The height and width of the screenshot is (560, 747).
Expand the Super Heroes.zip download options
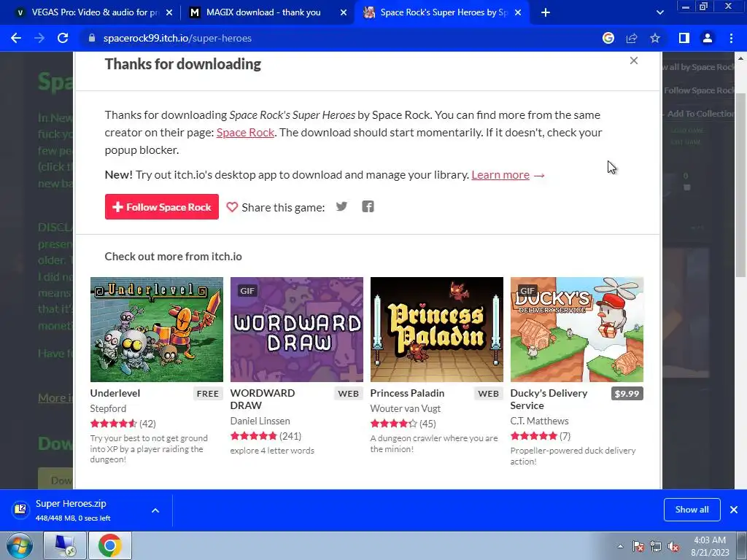tap(155, 510)
